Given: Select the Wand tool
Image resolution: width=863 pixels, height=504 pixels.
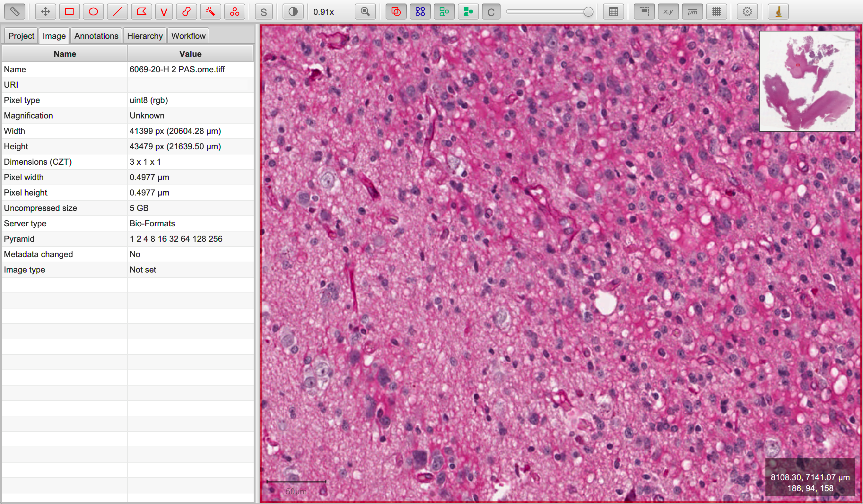Looking at the screenshot, I should point(210,12).
